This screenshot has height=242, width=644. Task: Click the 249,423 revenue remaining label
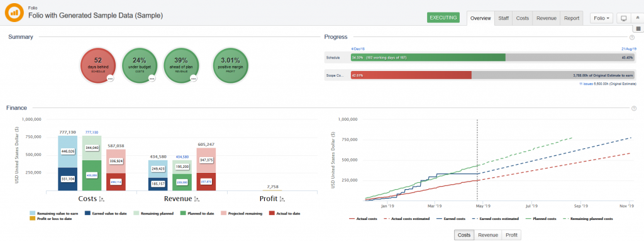point(158,168)
